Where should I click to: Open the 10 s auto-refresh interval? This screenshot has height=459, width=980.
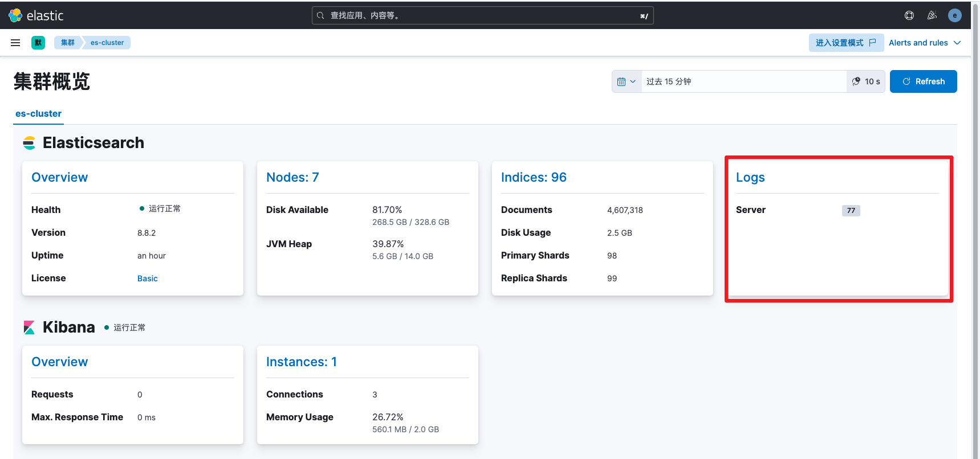(866, 81)
